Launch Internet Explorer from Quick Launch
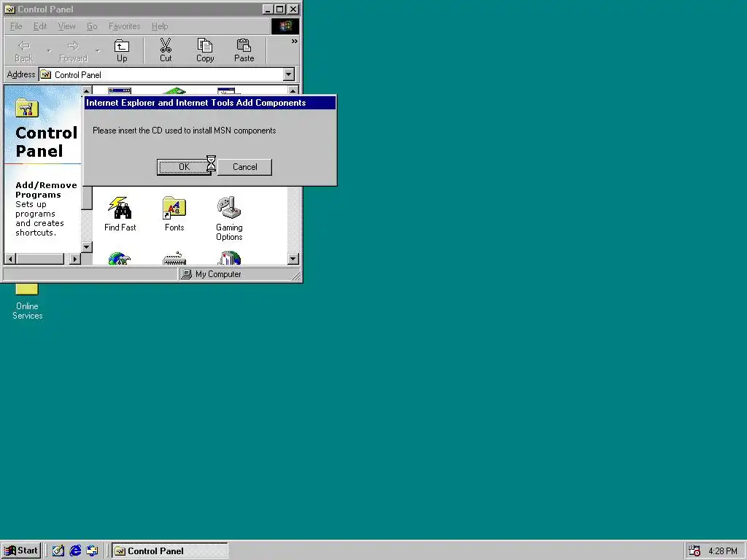This screenshot has width=747, height=560. coord(75,551)
